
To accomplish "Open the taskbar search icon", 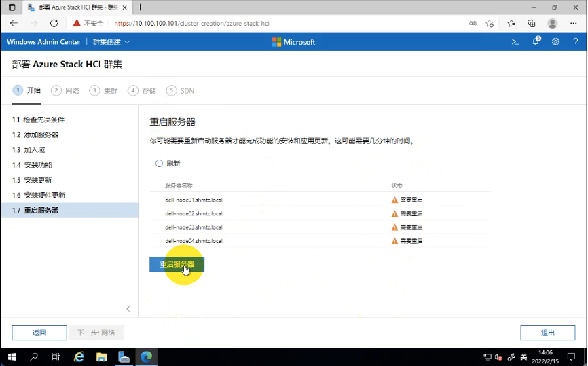I will [34, 356].
